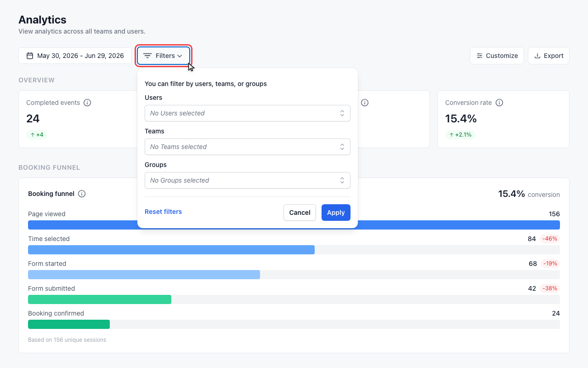Screen dimensions: 588x368
Task: Click info icon beside Conversion rate
Action: click(x=499, y=103)
